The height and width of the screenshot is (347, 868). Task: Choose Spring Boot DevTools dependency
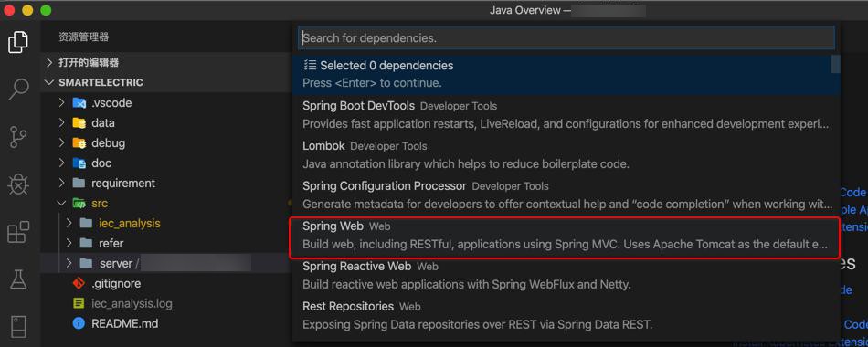(x=566, y=115)
